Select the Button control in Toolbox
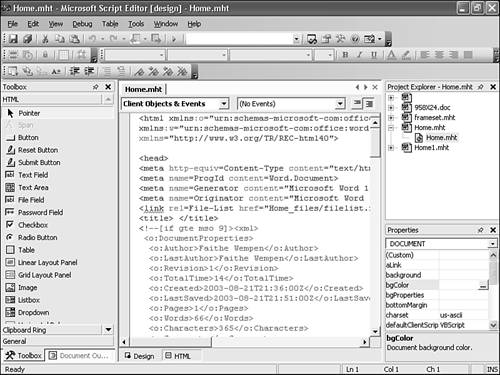500x375 pixels. pos(58,138)
